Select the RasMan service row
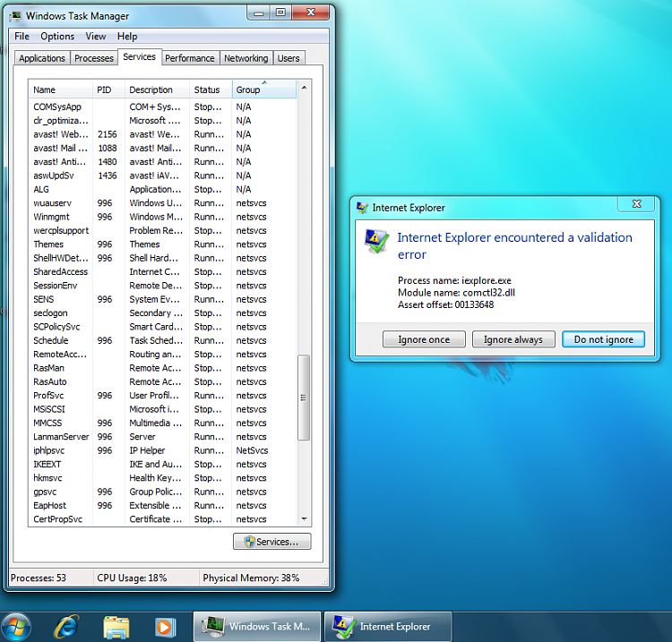The width and height of the screenshot is (672, 642). pos(163,368)
